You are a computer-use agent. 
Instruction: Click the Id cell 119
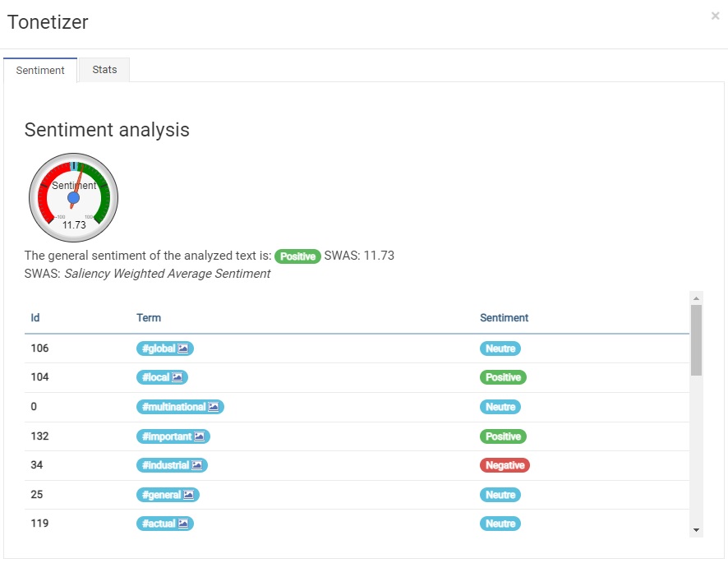(x=40, y=523)
